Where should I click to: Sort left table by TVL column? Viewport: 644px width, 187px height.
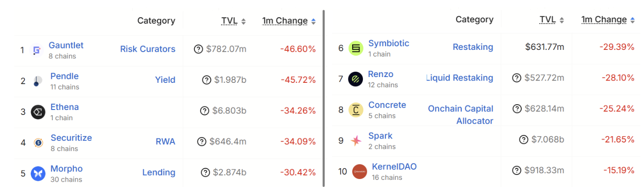click(233, 21)
